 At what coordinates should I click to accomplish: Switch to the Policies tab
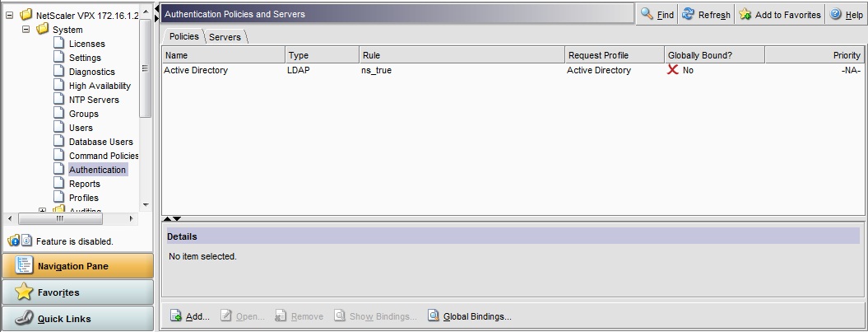pos(183,36)
